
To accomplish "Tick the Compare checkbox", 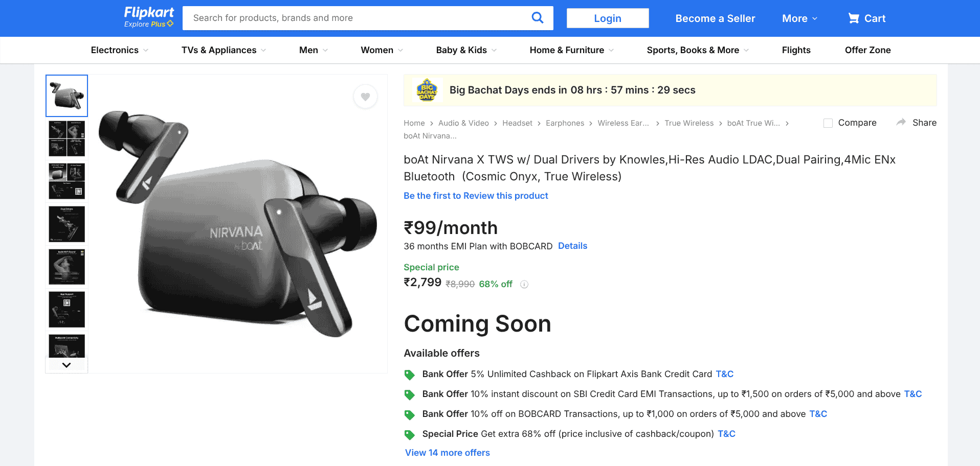I will click(x=828, y=123).
